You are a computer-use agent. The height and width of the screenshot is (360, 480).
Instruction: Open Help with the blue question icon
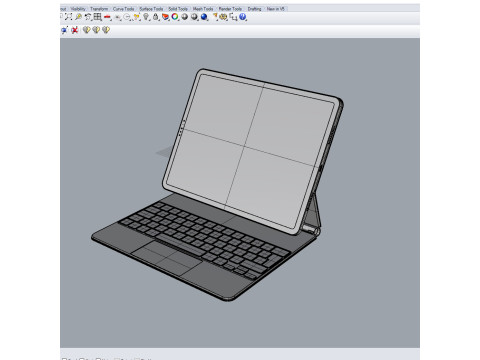point(242,17)
